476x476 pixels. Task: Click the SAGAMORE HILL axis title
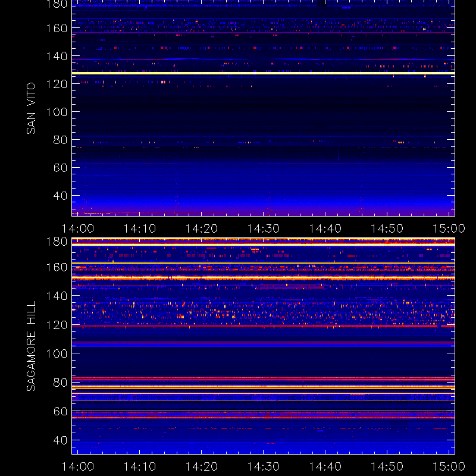point(31,346)
